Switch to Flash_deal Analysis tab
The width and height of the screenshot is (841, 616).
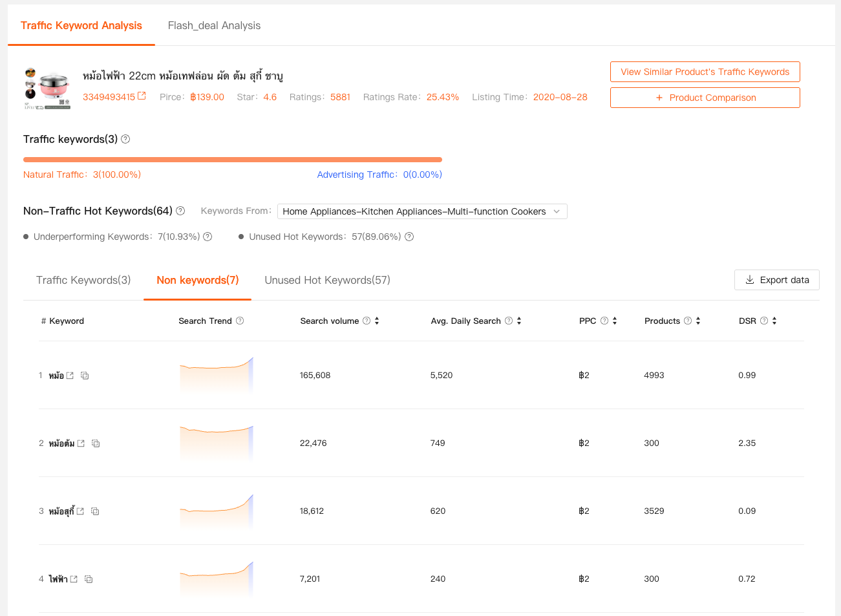214,26
